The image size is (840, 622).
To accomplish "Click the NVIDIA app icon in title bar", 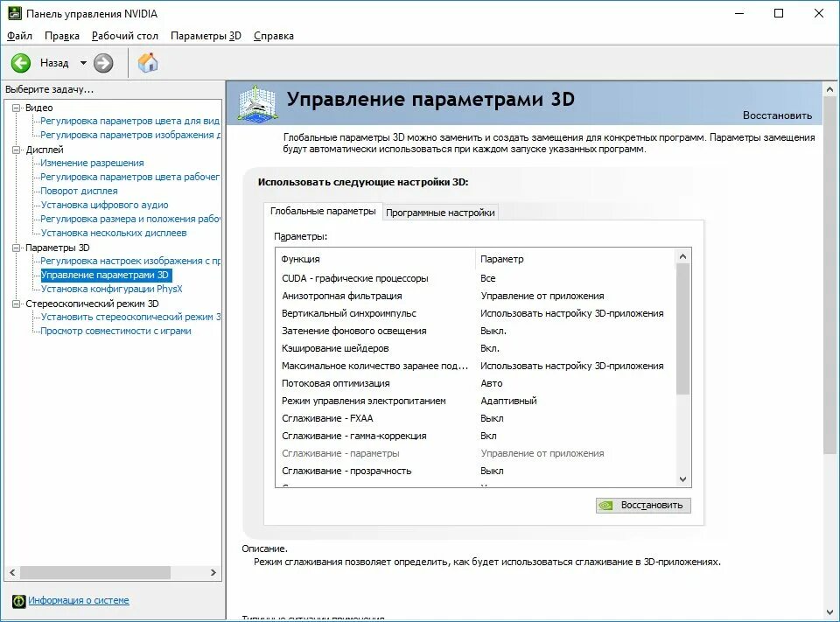I will point(15,13).
